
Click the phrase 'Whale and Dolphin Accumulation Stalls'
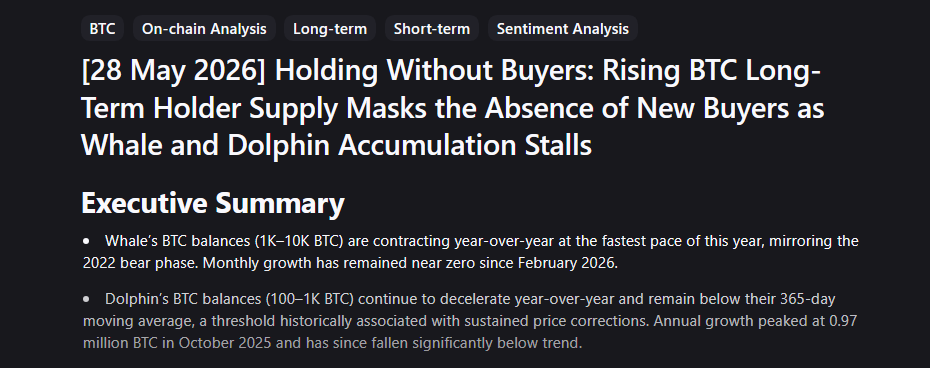[337, 145]
